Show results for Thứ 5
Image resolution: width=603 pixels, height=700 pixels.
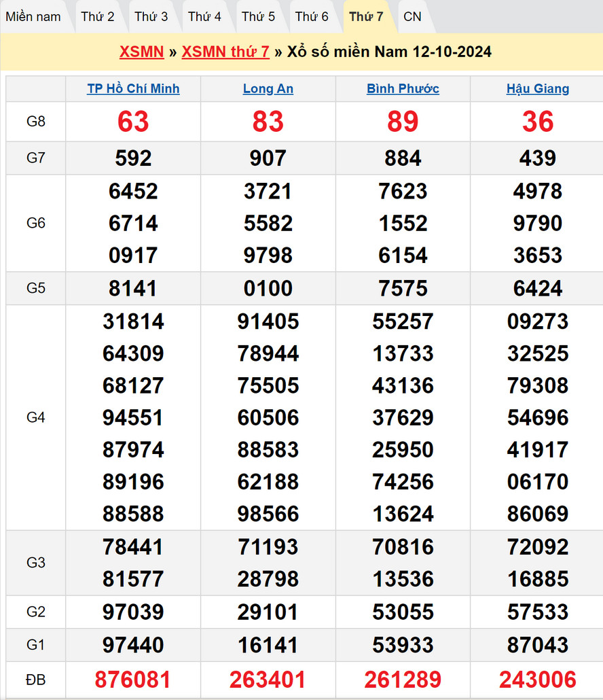(x=259, y=16)
